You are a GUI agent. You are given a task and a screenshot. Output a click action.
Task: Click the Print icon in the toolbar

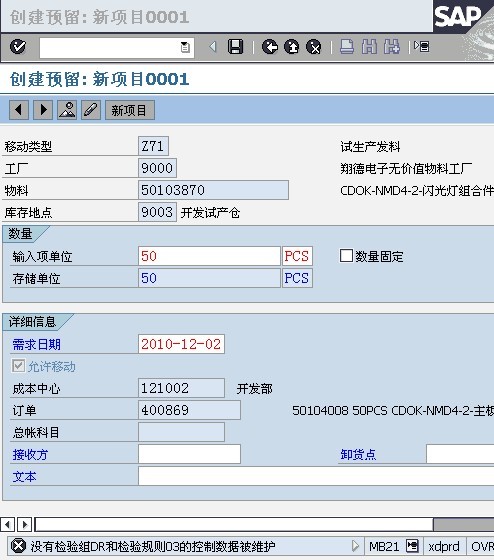tap(346, 47)
